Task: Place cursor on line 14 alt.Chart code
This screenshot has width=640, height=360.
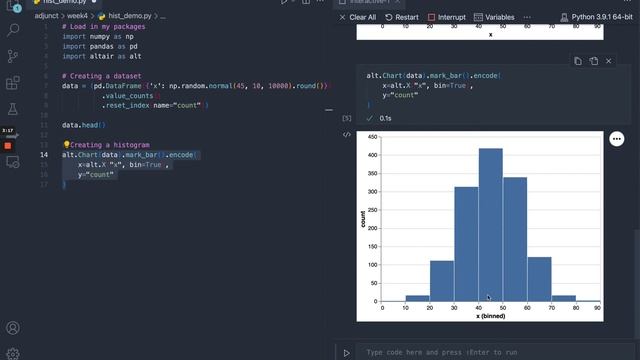Action: 129,155
